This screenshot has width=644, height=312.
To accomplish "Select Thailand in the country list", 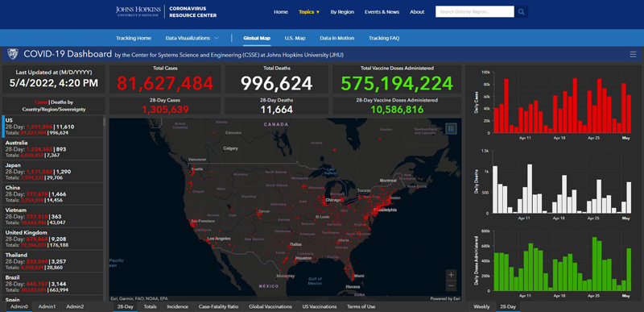I will (52, 261).
